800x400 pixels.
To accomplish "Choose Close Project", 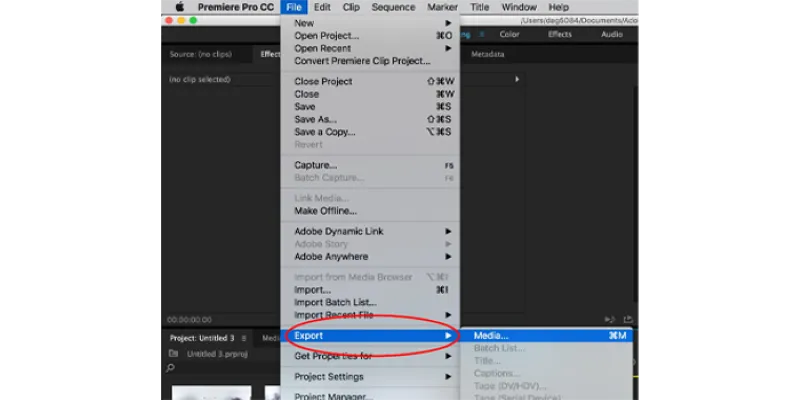I will [370, 82].
